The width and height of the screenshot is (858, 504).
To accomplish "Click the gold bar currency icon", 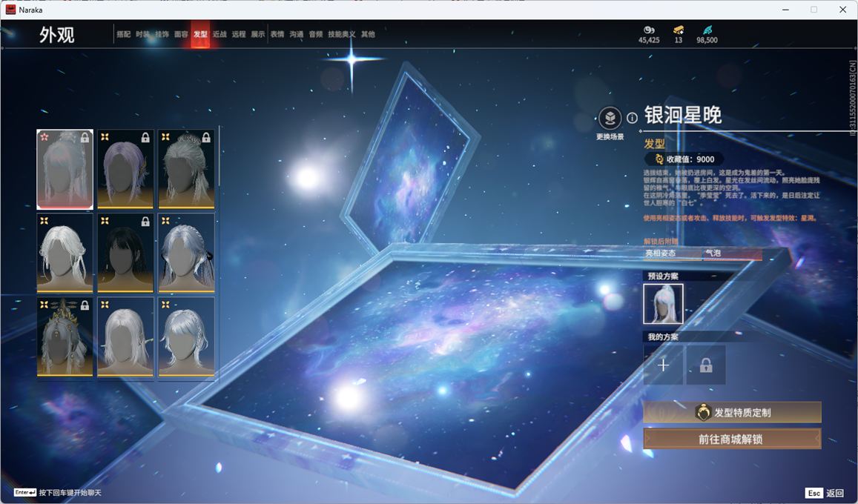I will (679, 30).
